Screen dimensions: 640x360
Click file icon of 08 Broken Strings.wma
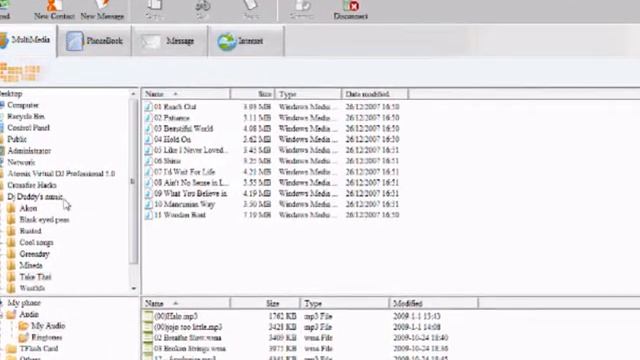coord(148,348)
